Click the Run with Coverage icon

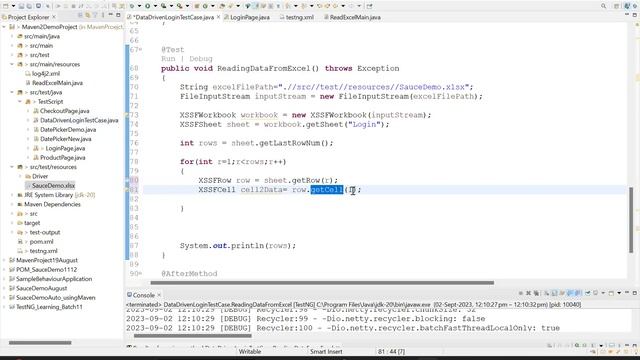click(163, 6)
